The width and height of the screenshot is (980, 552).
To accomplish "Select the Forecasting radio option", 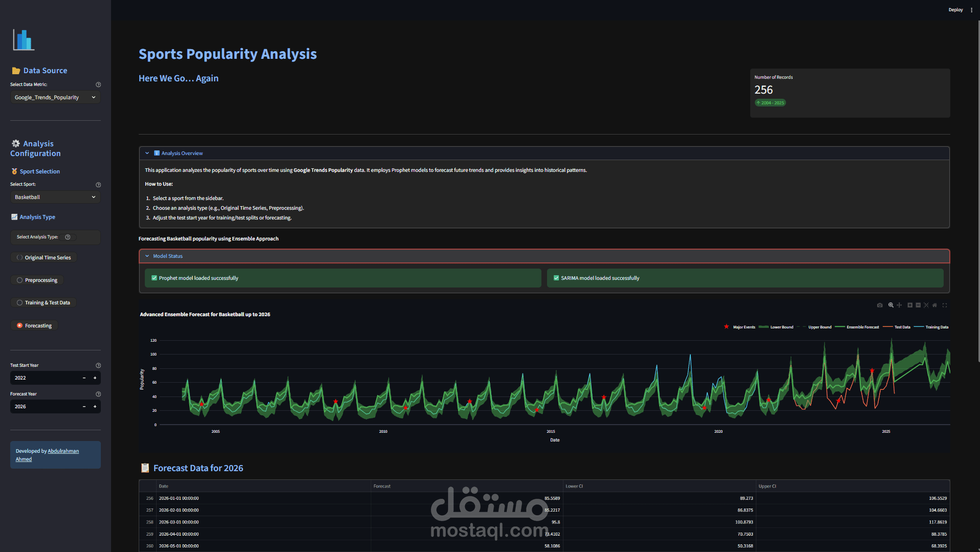I will [34, 325].
